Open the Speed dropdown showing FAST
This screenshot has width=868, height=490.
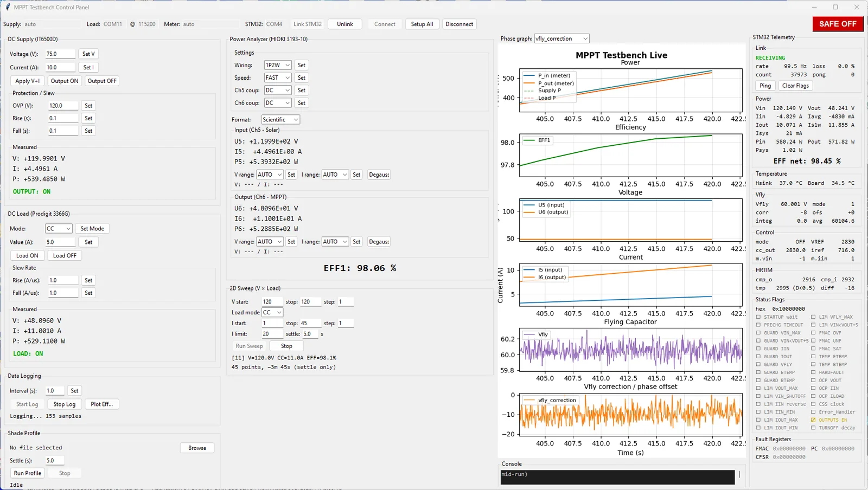278,78
